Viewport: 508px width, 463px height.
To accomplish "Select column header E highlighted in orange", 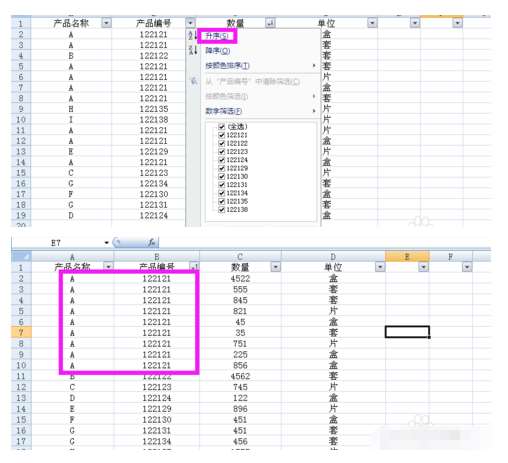I will point(407,256).
